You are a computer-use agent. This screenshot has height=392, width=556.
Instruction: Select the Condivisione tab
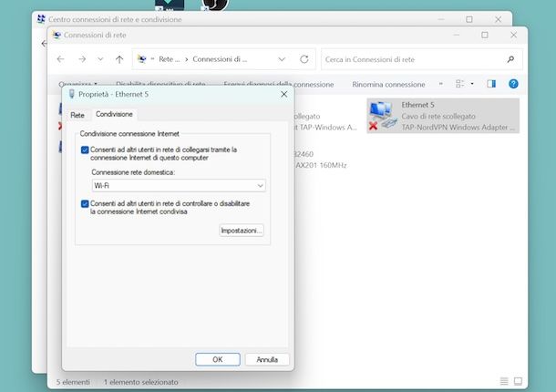pyautogui.click(x=114, y=114)
